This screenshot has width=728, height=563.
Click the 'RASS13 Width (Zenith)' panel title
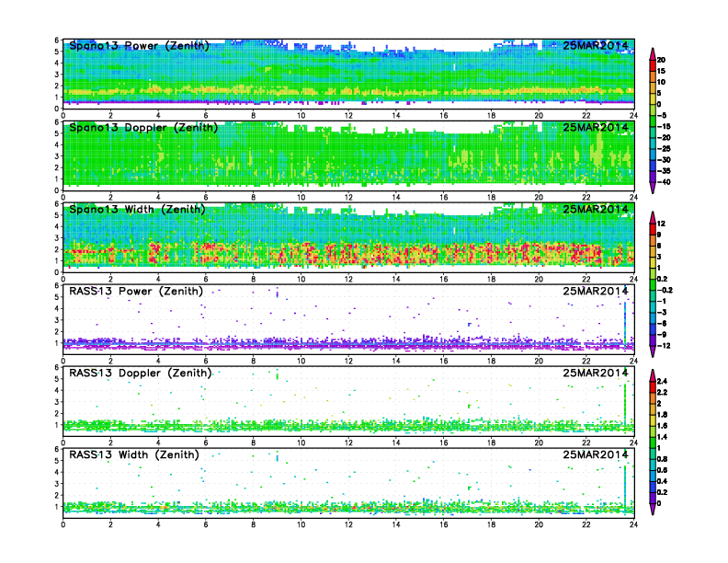point(134,454)
